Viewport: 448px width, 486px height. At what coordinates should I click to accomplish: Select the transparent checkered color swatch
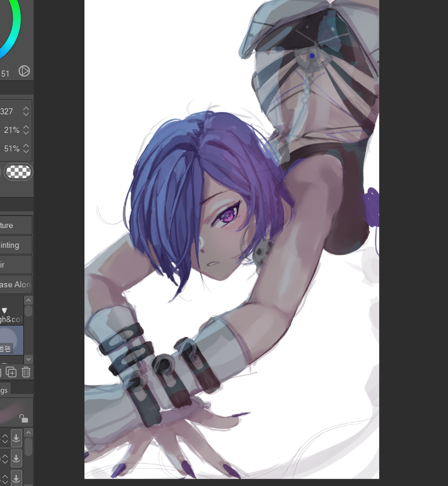point(19,172)
